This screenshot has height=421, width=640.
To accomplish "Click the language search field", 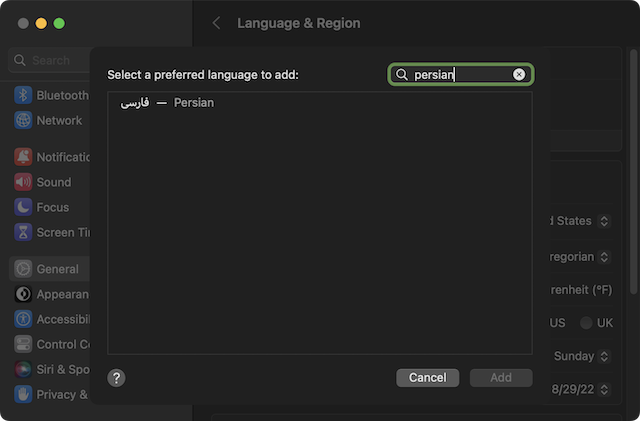I will click(460, 75).
